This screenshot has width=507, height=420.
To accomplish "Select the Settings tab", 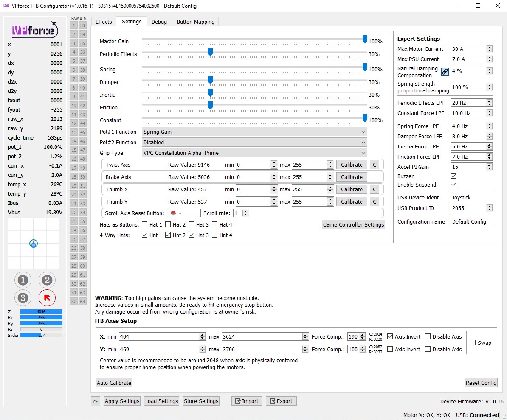I will (x=132, y=21).
